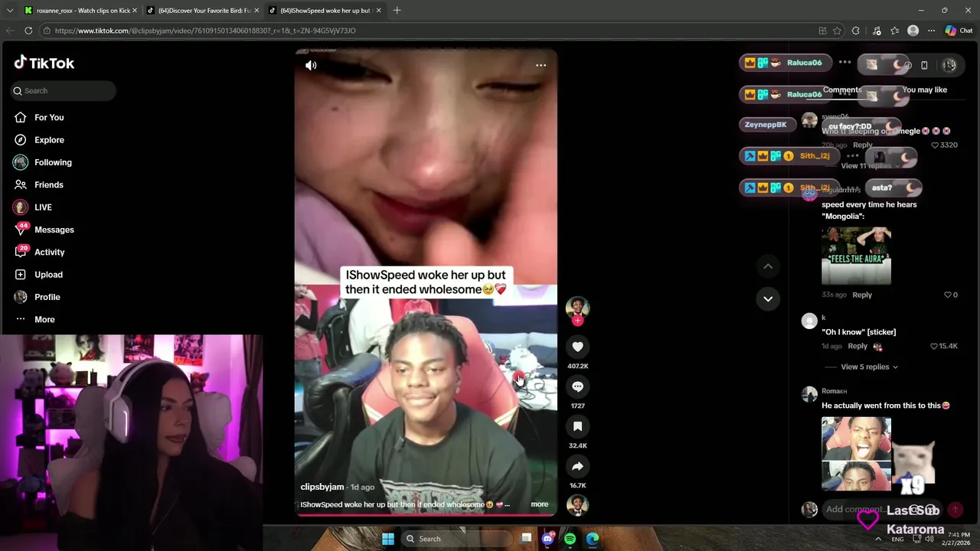Focus the TikTok sidebar Search field
Screen dimensions: 980x551
click(x=64, y=90)
